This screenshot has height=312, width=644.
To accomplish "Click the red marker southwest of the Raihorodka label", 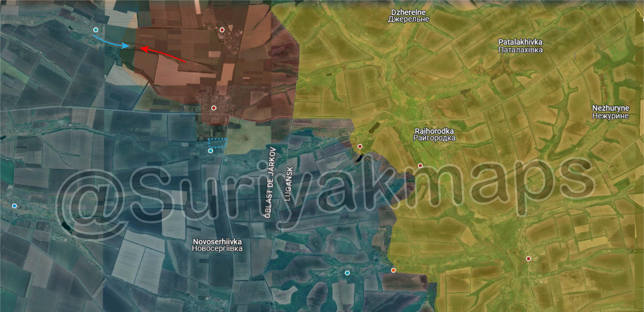I will [420, 166].
